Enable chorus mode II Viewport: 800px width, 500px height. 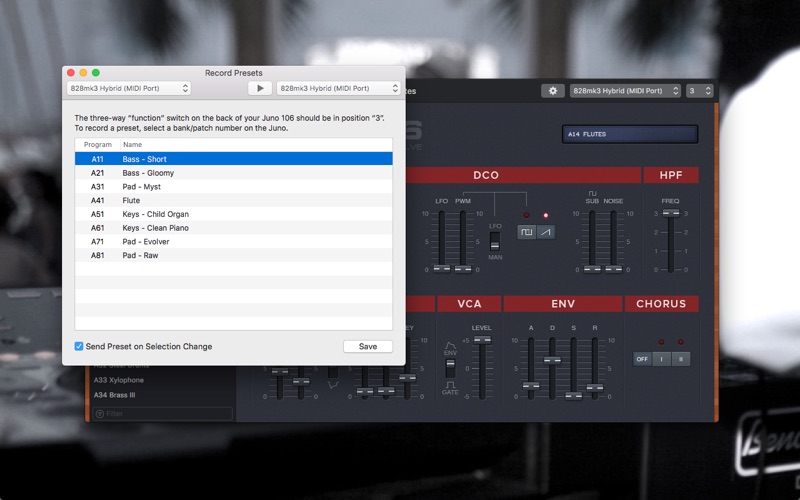(x=679, y=359)
